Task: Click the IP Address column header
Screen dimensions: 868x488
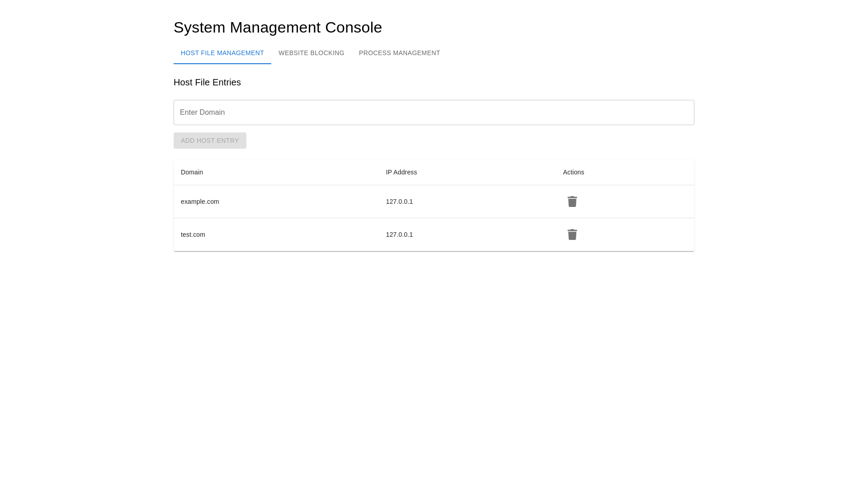Action: tap(467, 172)
